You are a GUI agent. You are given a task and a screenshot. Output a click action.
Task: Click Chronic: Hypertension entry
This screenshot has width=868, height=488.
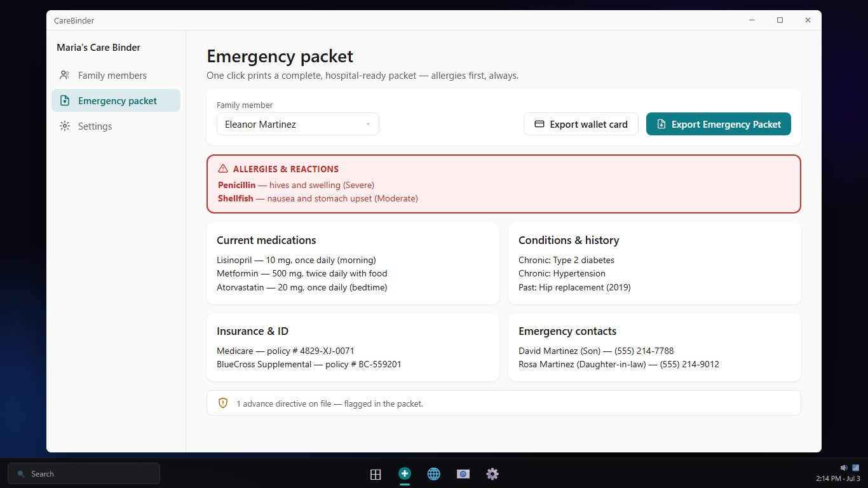(x=562, y=273)
